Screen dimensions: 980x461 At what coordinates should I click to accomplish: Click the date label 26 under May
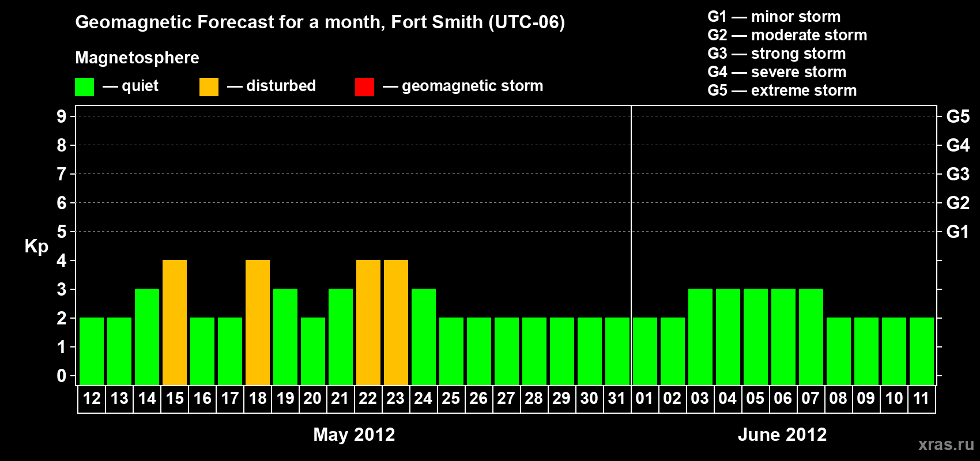click(479, 399)
